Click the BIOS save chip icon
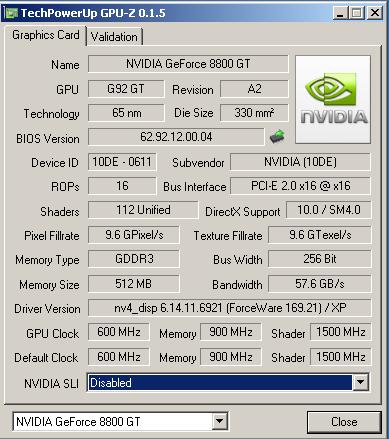The width and height of the screenshot is (389, 439). pyautogui.click(x=277, y=136)
